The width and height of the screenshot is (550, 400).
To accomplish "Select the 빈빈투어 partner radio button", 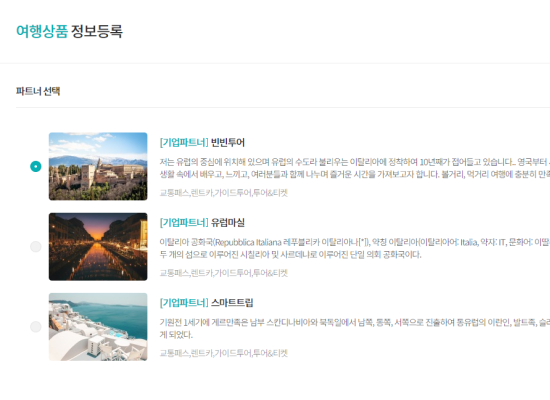I will [x=36, y=166].
